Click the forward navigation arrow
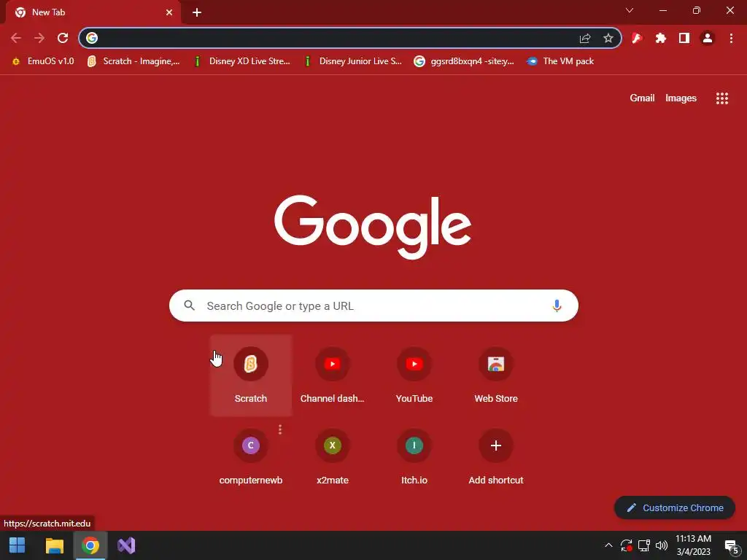The height and width of the screenshot is (560, 747). coord(39,38)
